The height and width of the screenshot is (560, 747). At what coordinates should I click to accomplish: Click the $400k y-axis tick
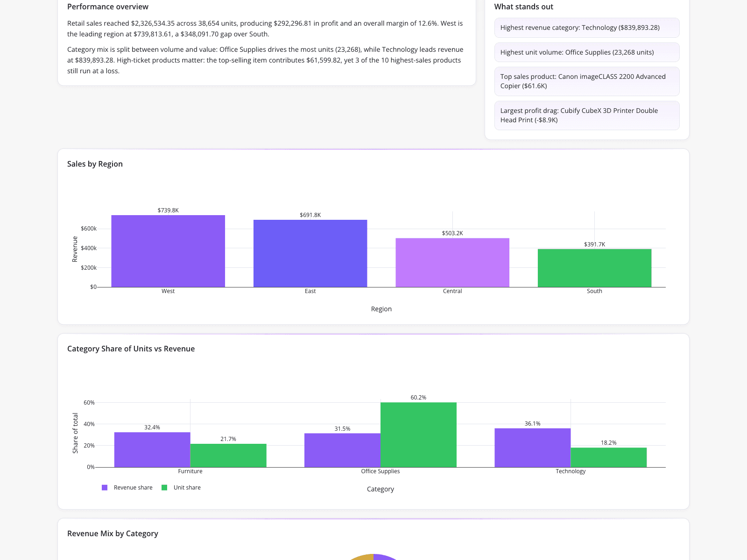coord(89,248)
